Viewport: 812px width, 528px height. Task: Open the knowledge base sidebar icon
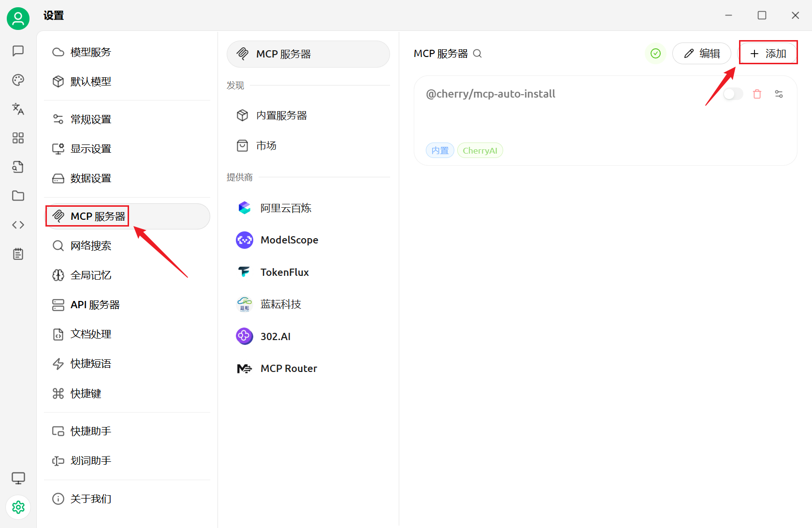pyautogui.click(x=18, y=167)
